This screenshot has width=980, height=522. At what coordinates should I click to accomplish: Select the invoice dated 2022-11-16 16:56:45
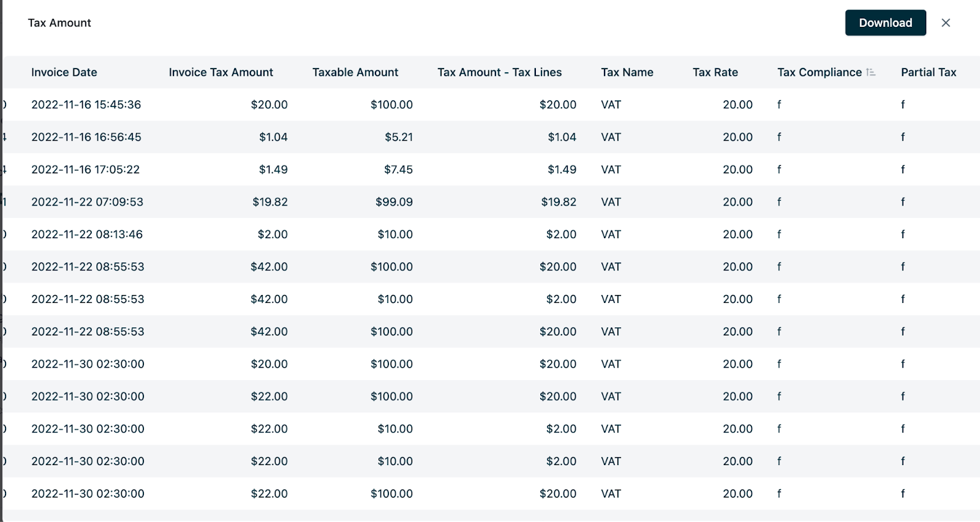coord(86,137)
